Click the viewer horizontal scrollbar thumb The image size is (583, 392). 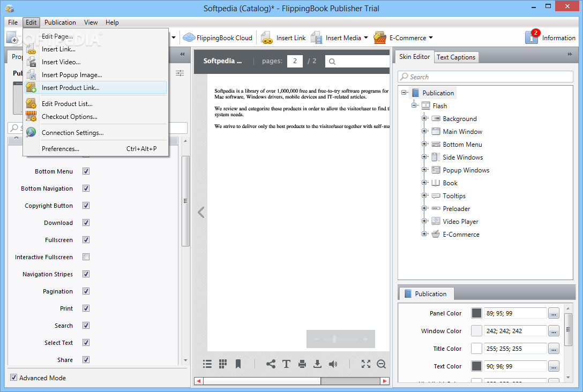(x=261, y=381)
